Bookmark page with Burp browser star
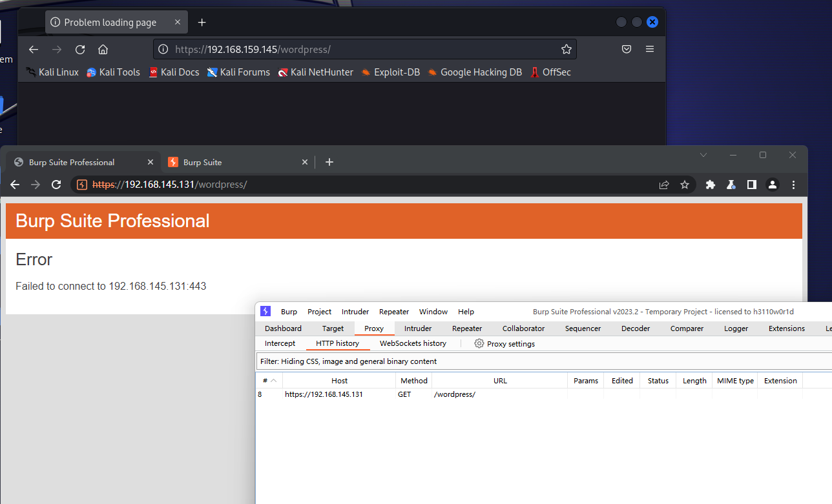This screenshot has width=832, height=504. coord(685,185)
